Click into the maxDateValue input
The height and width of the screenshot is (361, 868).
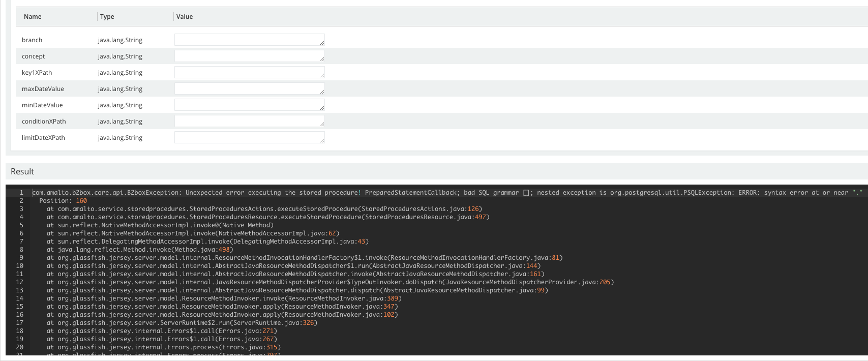(249, 88)
